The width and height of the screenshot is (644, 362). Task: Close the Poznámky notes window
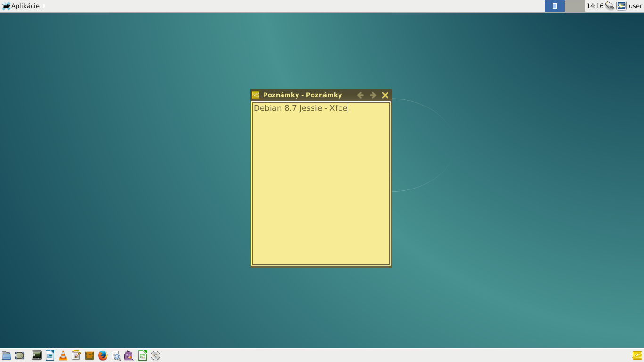385,95
